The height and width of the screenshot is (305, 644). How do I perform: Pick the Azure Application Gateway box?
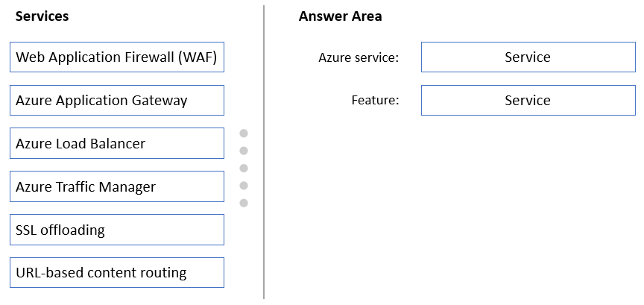(117, 100)
